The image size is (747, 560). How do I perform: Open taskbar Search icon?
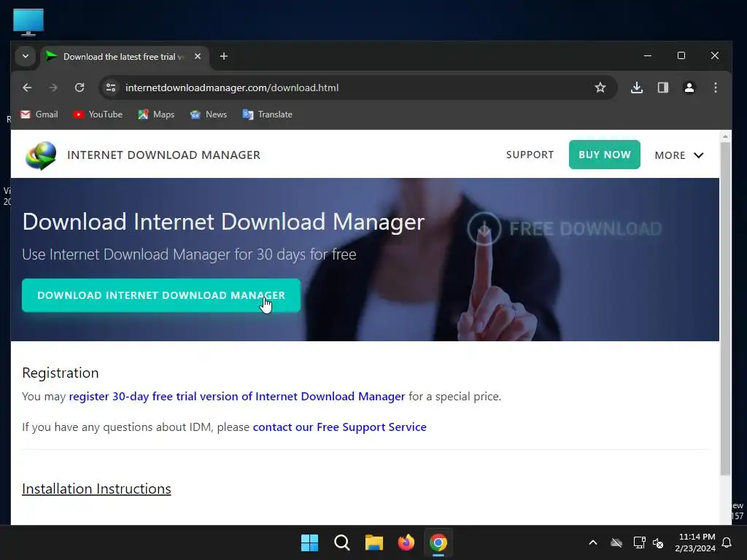click(x=341, y=542)
